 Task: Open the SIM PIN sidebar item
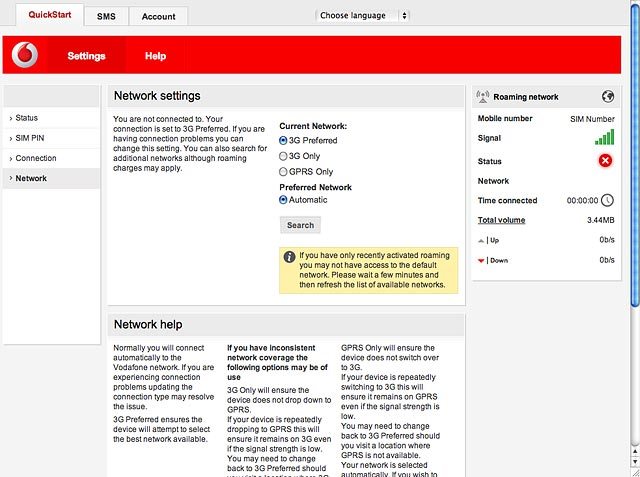[51, 138]
